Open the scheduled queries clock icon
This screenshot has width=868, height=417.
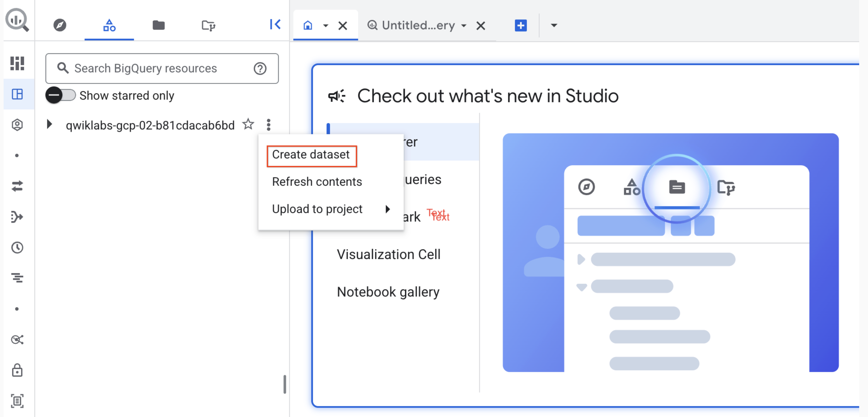point(17,248)
